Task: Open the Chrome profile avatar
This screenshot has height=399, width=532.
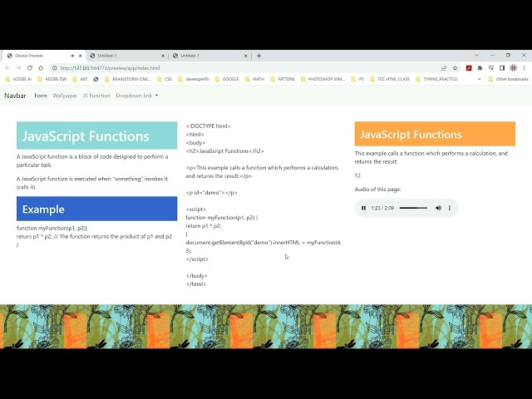Action: 513,68
